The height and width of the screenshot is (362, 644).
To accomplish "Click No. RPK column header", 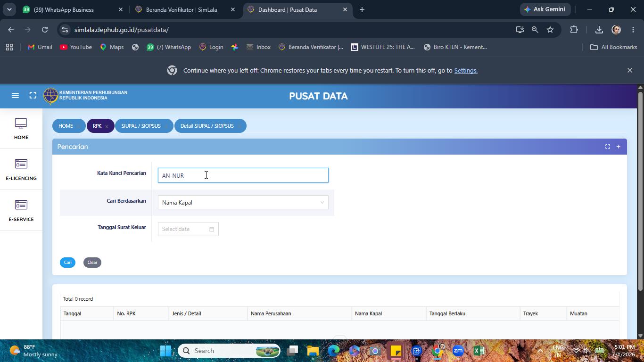I will (x=141, y=313).
